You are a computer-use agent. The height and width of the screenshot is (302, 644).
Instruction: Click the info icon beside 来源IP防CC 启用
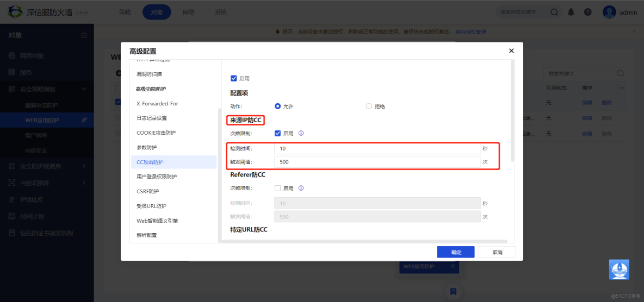point(301,133)
